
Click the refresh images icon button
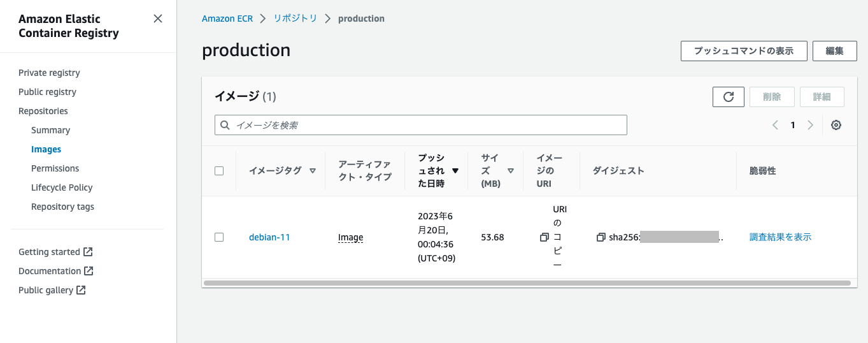tap(729, 97)
